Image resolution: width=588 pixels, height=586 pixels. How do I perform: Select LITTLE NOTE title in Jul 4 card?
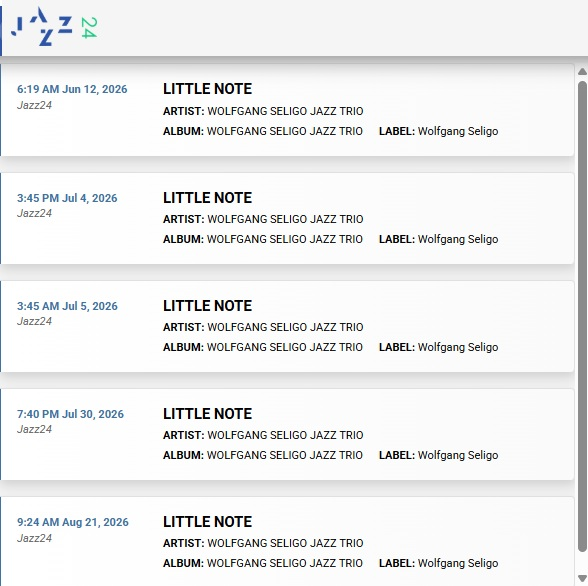click(207, 198)
